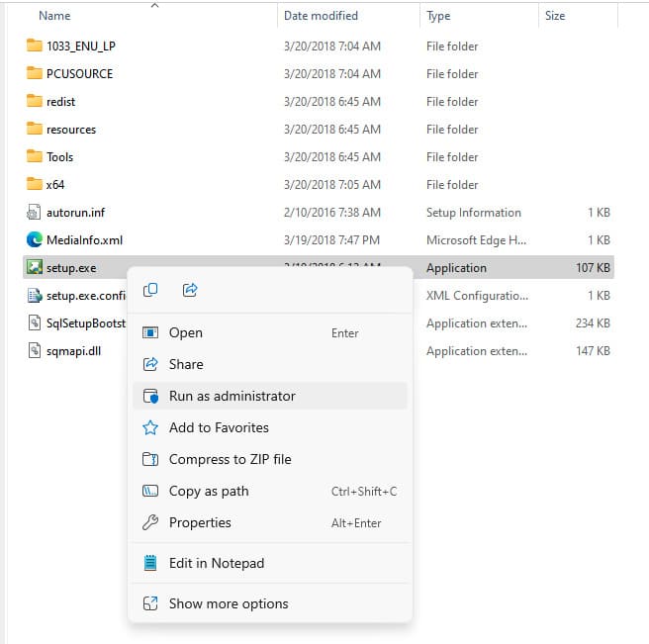Click the 1033_ENU_LP folder icon
This screenshot has height=644, width=649.
tap(34, 46)
